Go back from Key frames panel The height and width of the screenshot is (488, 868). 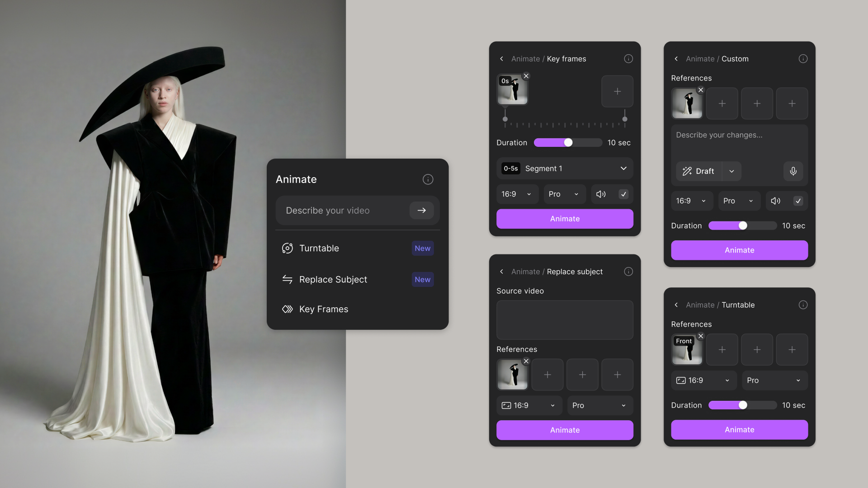[501, 59]
